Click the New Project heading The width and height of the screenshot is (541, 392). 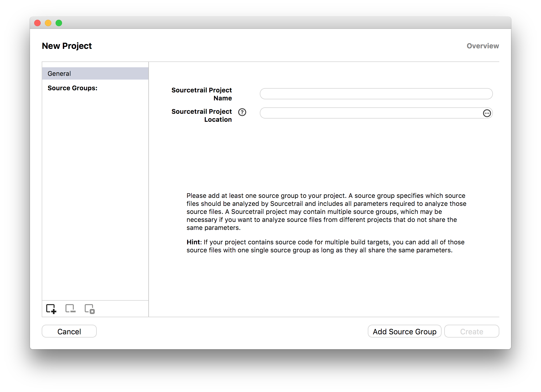tap(67, 46)
